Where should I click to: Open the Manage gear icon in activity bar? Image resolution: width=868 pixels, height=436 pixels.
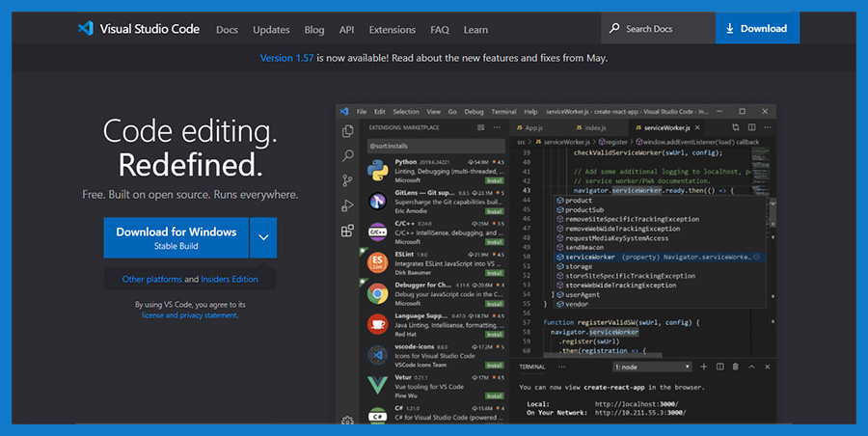coord(347,421)
